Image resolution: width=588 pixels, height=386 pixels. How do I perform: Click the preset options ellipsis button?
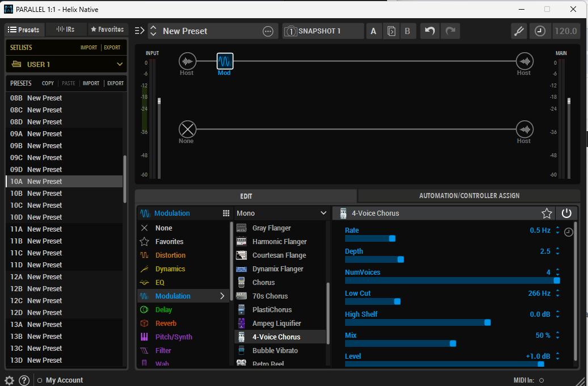coord(268,31)
